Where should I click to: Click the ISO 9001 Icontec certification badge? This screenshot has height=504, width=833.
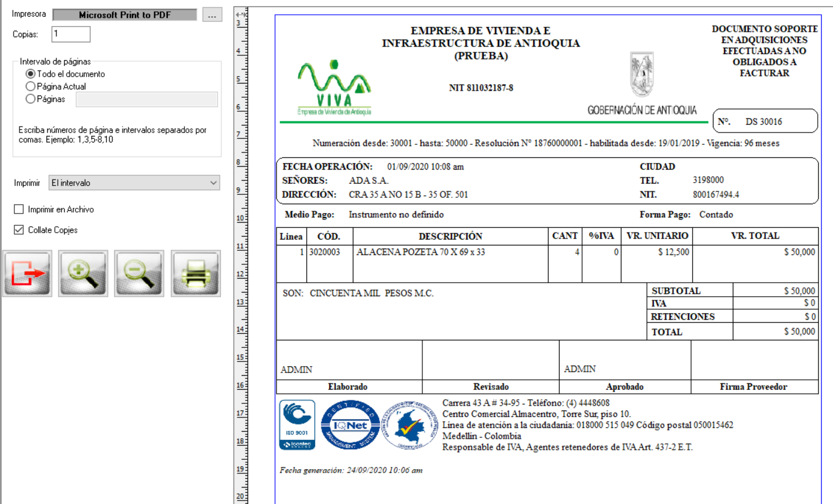[x=297, y=425]
